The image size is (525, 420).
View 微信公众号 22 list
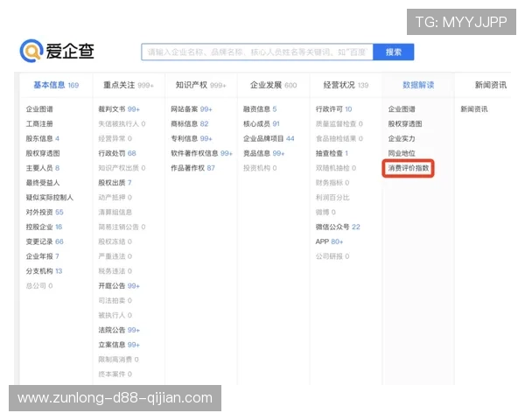click(338, 227)
